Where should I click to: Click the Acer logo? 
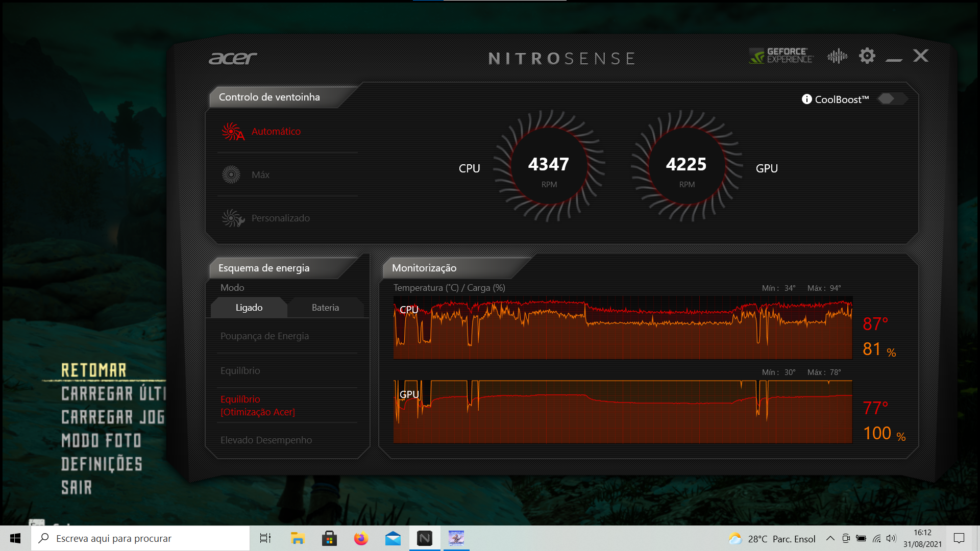(233, 58)
